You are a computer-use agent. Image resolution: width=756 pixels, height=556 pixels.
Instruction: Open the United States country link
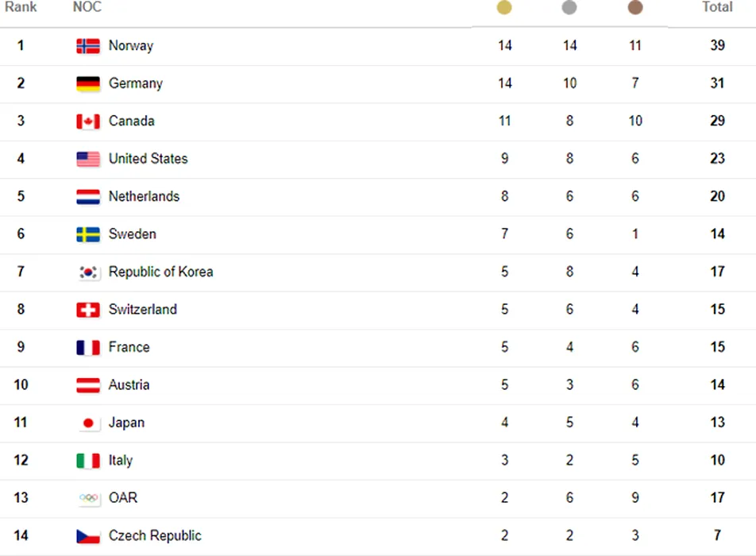(148, 159)
